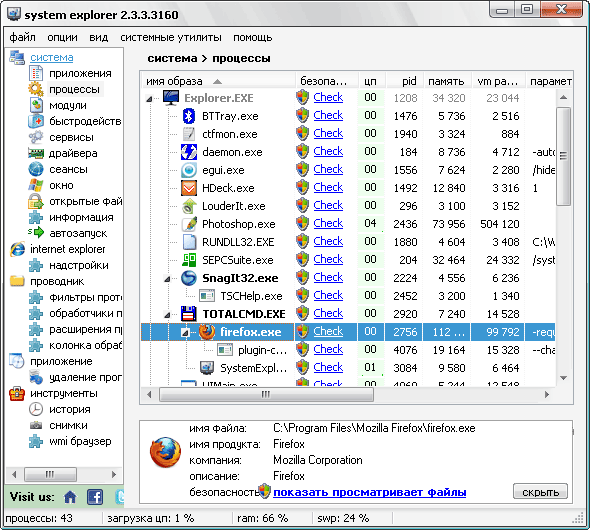Click the снимки camera icon

pos(36,425)
